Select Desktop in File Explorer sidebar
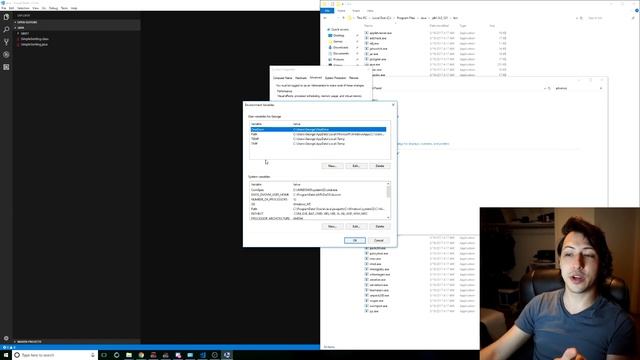Screen dimensions: 640x360 point(338,36)
